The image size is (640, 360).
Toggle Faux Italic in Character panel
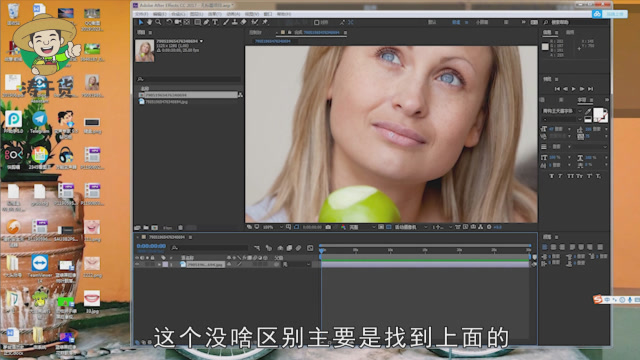(x=560, y=176)
